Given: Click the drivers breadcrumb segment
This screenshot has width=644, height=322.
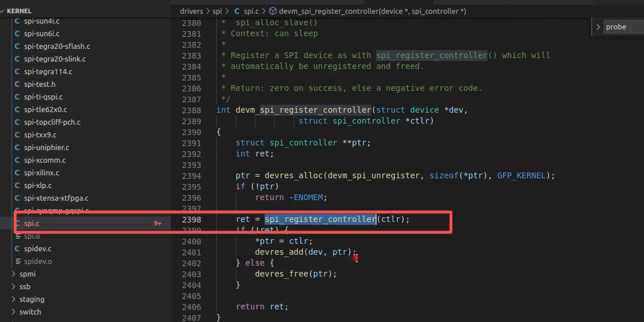Looking at the screenshot, I should 191,11.
